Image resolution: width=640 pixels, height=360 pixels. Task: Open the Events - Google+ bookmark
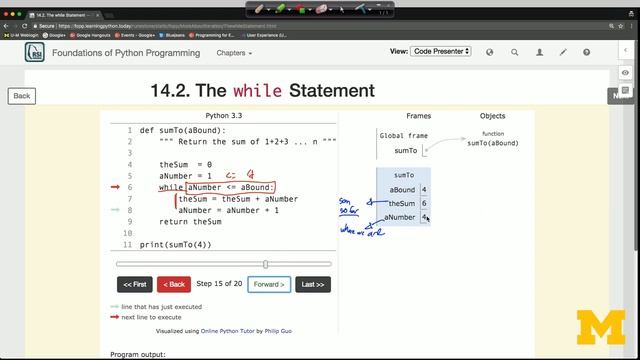point(135,35)
